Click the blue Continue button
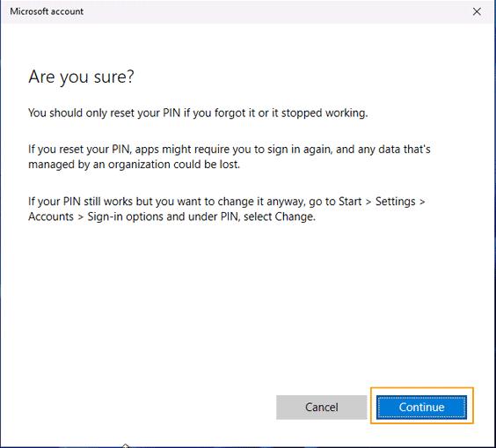This screenshot has width=496, height=448. click(421, 407)
